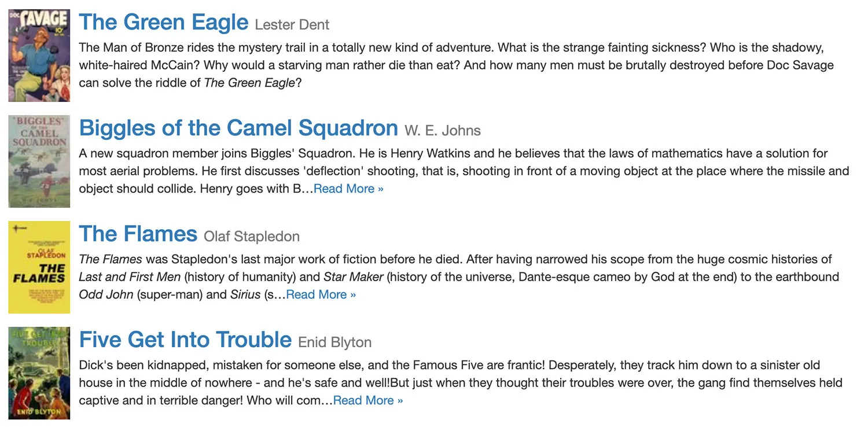The width and height of the screenshot is (868, 427).
Task: Expand Read More for Biggles description
Action: (x=348, y=189)
